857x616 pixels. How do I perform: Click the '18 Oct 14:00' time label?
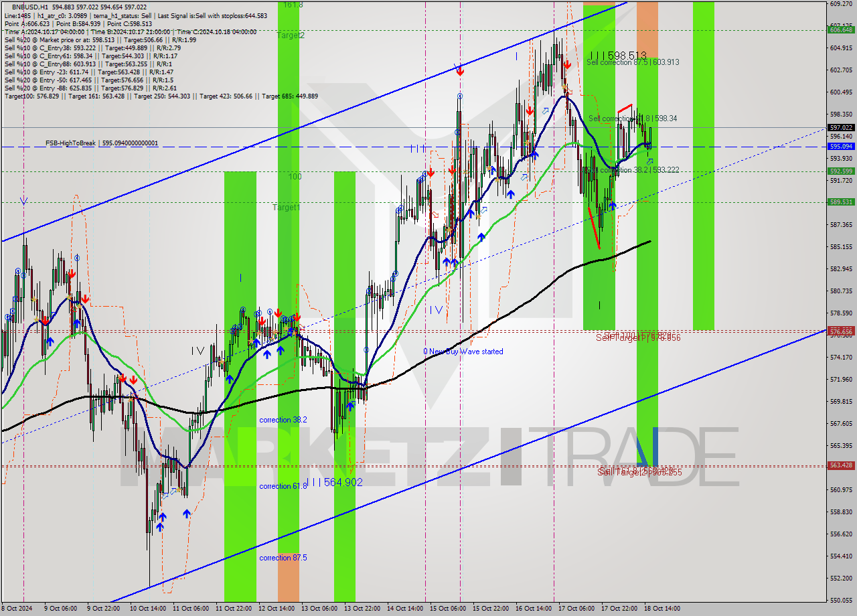click(662, 609)
